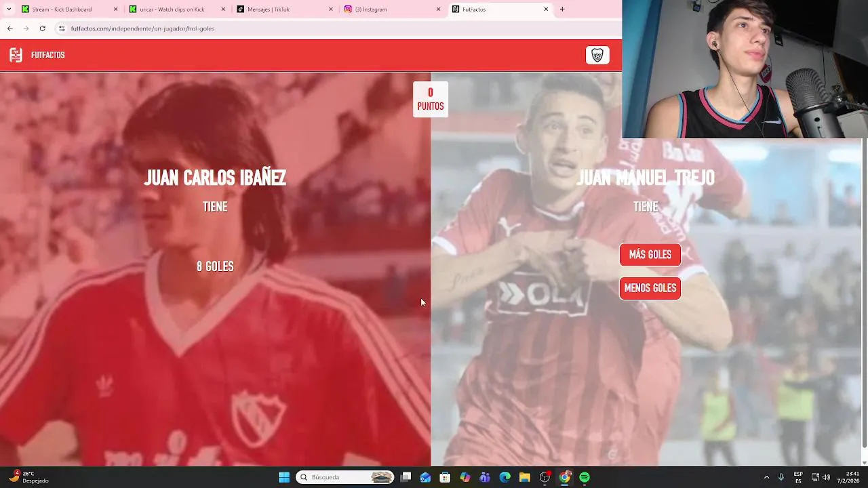Click the microphone icon in system tray
Viewport: 868px width, 488px height.
(781, 477)
